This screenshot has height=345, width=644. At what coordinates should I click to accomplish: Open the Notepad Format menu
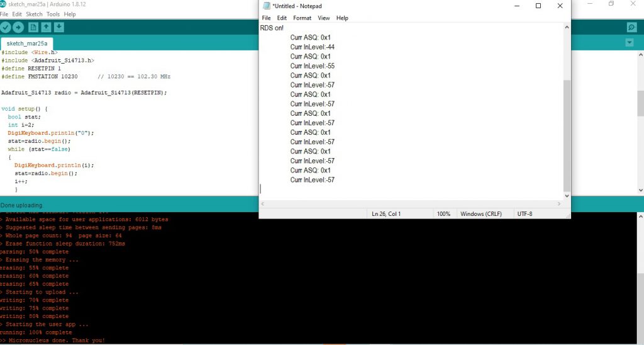(x=302, y=18)
